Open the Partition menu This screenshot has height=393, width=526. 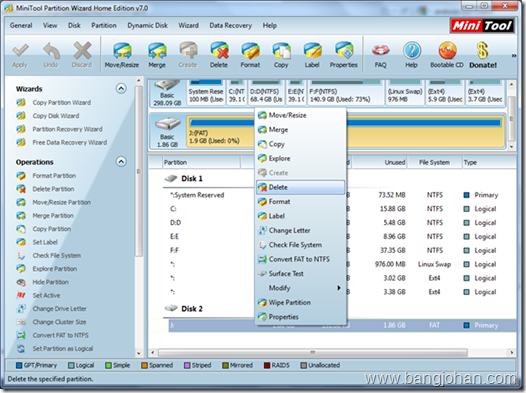coord(104,25)
